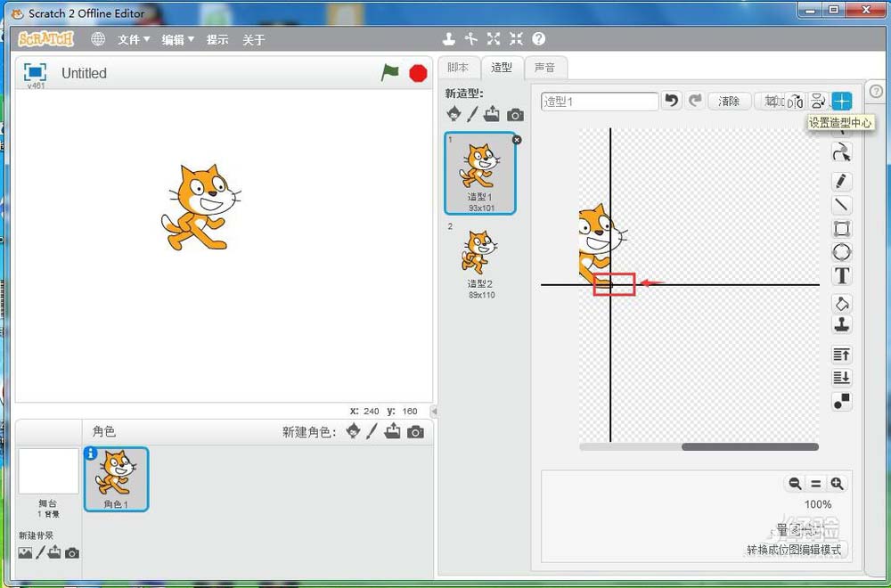The height and width of the screenshot is (588, 891).
Task: Click the 清除 clear button
Action: (x=729, y=102)
